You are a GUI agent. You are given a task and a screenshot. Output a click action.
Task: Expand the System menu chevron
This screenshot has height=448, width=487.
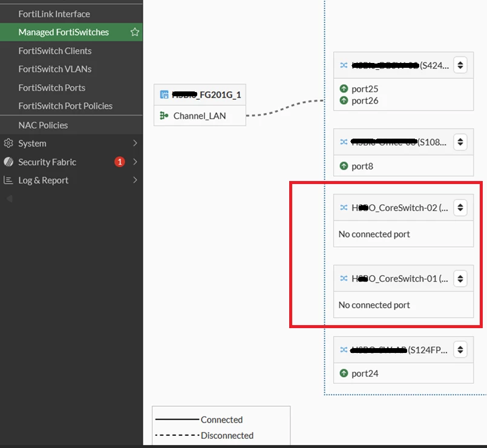[135, 143]
